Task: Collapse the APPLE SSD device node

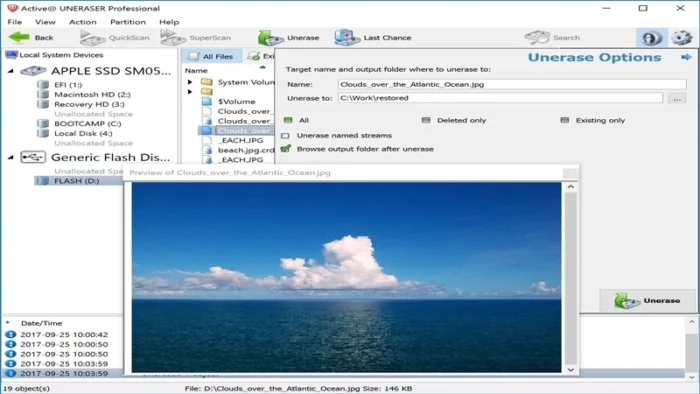Action: point(11,71)
